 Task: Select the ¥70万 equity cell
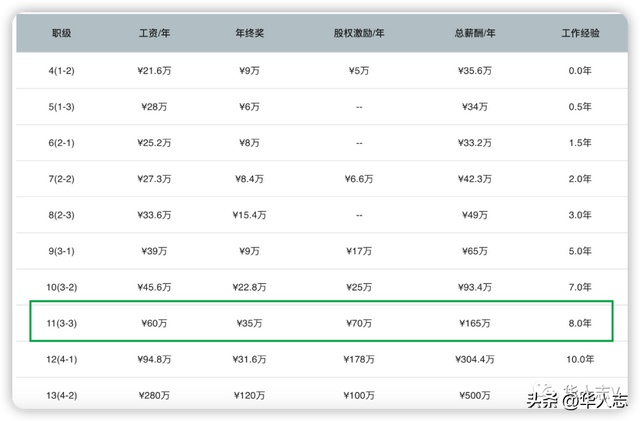coord(359,323)
